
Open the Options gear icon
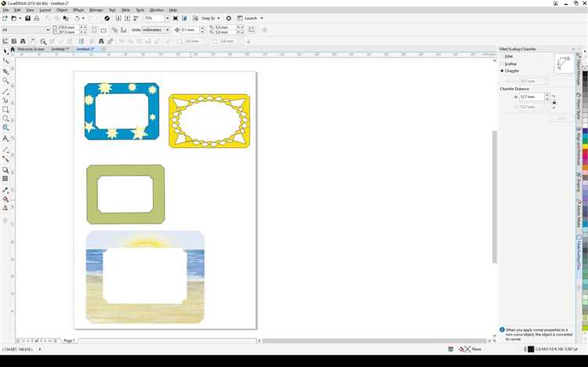pos(228,18)
